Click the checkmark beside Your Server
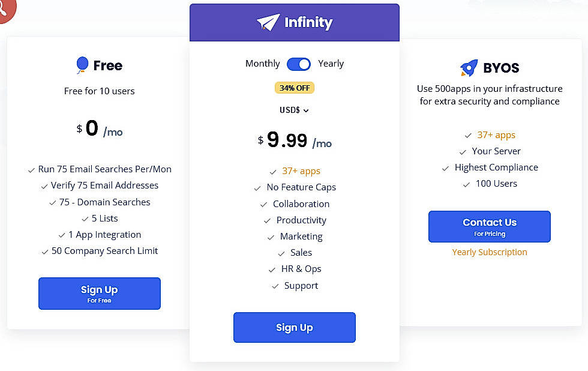 [x=463, y=151]
